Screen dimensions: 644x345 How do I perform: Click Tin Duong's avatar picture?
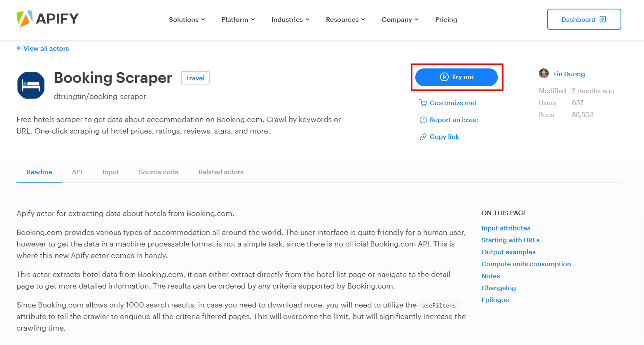pos(544,73)
